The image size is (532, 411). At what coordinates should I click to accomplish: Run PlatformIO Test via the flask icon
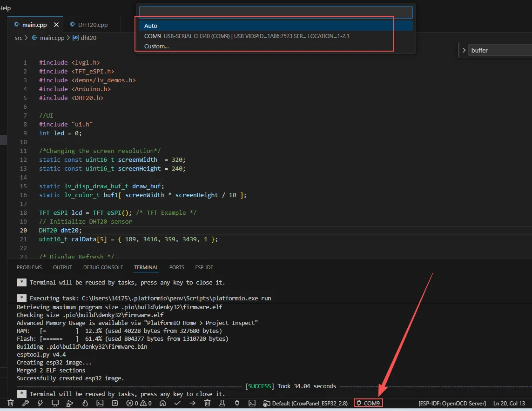(x=222, y=403)
